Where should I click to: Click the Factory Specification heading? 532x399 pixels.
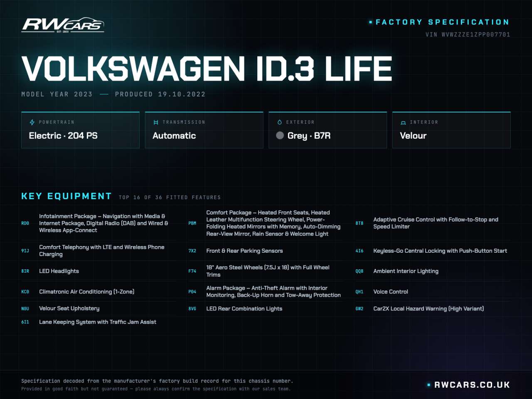442,22
